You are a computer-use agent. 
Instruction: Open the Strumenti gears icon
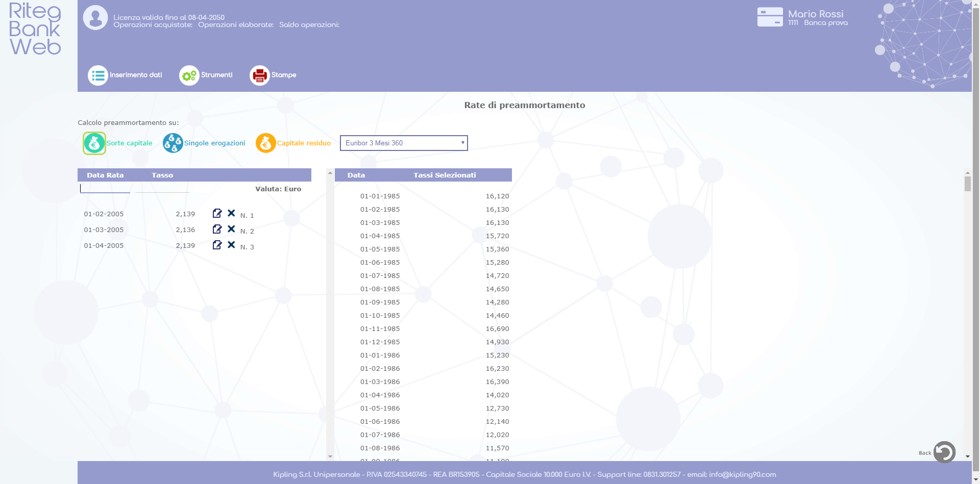(x=189, y=75)
